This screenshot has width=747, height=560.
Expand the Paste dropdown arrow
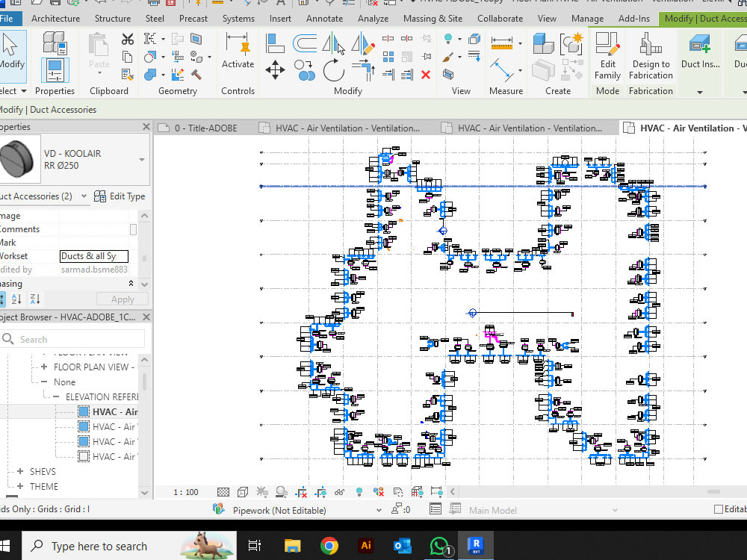click(99, 73)
